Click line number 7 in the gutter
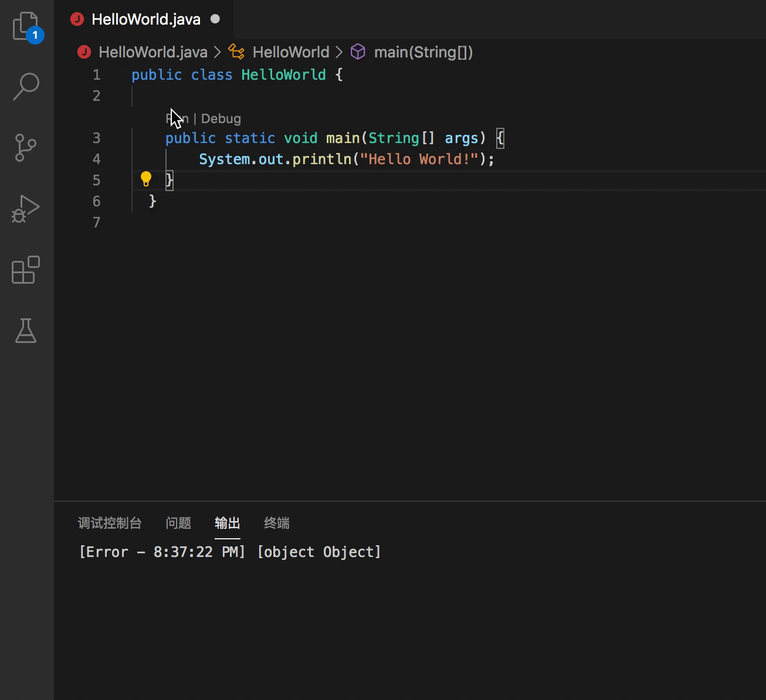 (97, 223)
